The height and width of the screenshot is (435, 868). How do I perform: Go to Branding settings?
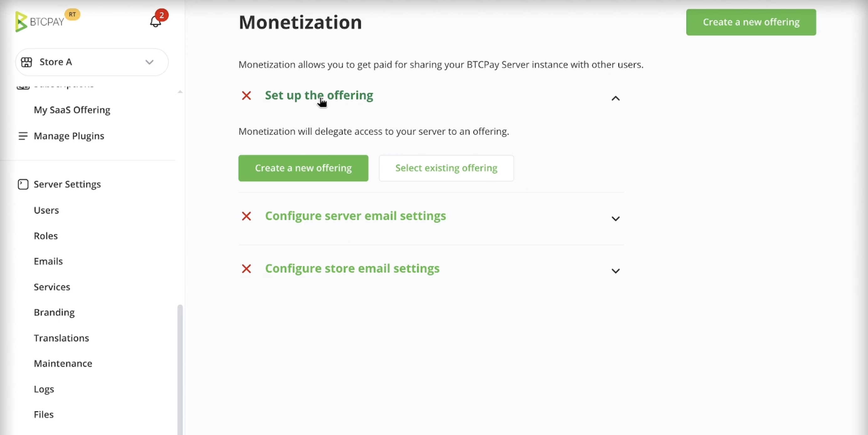[x=54, y=312]
